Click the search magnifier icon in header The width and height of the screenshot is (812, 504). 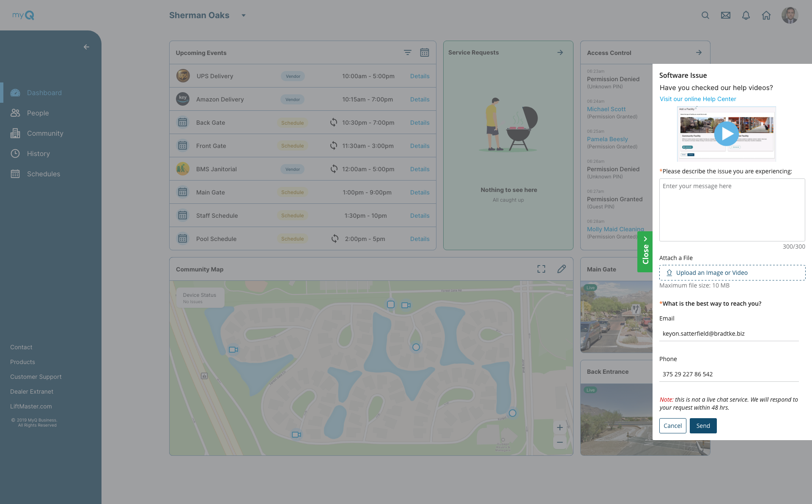pyautogui.click(x=705, y=15)
